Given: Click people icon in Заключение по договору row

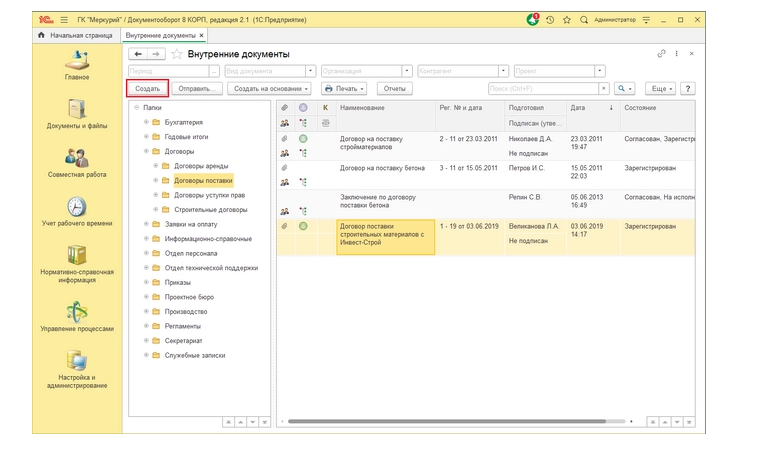Looking at the screenshot, I should click(285, 212).
